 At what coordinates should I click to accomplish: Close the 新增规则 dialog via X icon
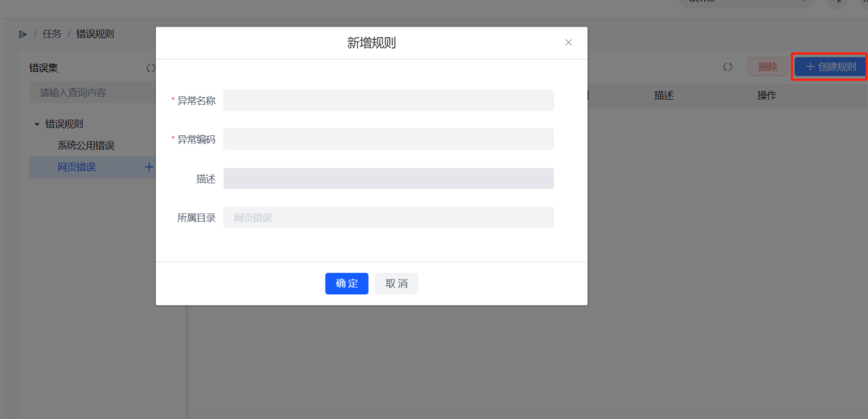point(568,42)
